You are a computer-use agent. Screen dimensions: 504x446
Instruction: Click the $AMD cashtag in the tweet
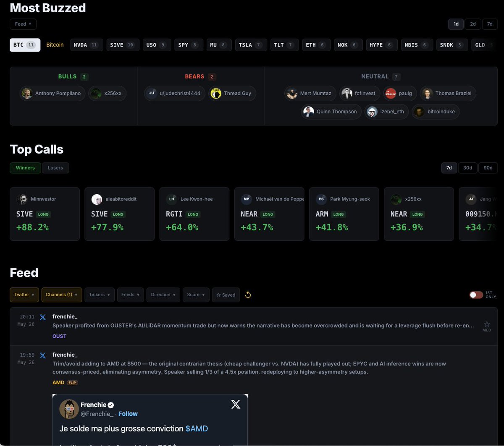point(197,428)
